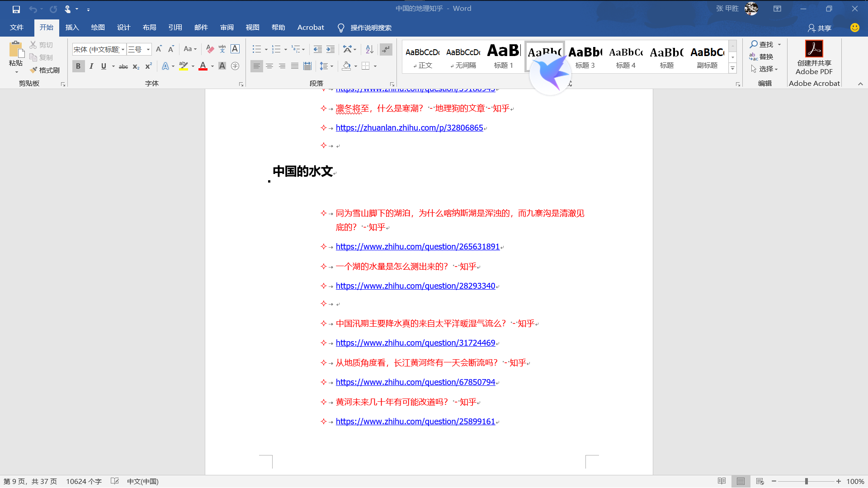Image resolution: width=868 pixels, height=488 pixels.
Task: Open link zhihu question/28293340
Action: coord(415,286)
